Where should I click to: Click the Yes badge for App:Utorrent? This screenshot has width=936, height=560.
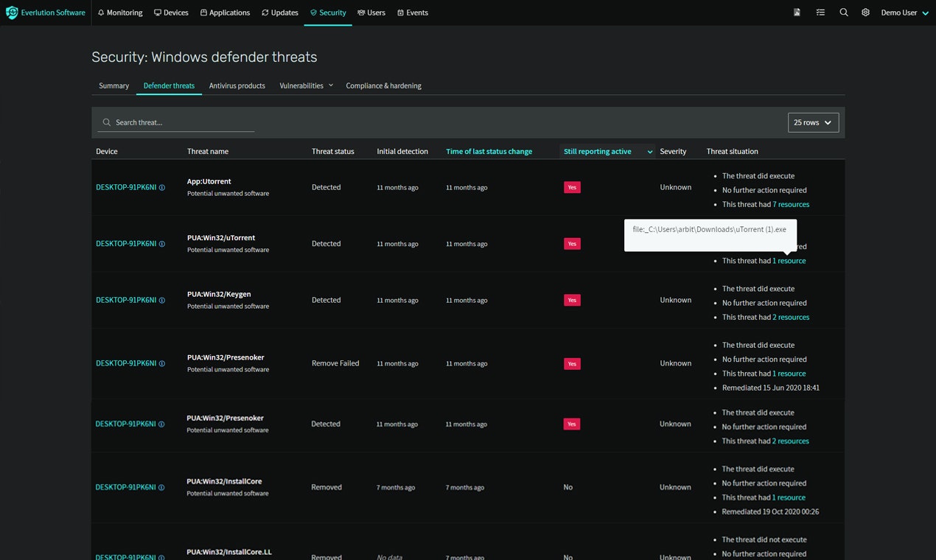click(572, 187)
